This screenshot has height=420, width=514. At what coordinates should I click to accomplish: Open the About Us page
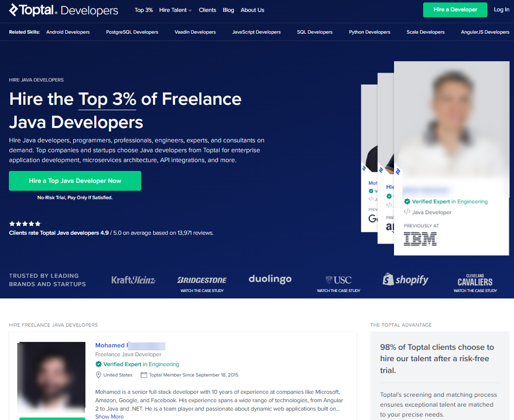(x=252, y=10)
